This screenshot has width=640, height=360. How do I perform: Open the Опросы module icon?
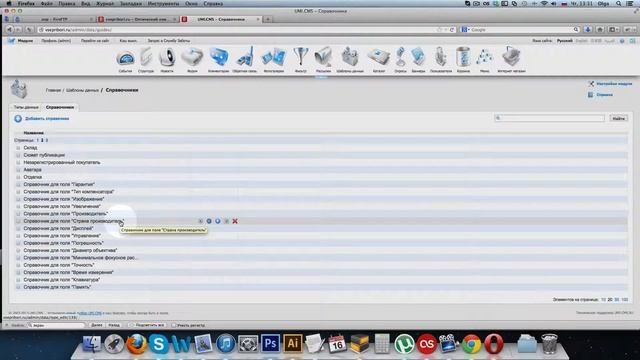click(400, 57)
